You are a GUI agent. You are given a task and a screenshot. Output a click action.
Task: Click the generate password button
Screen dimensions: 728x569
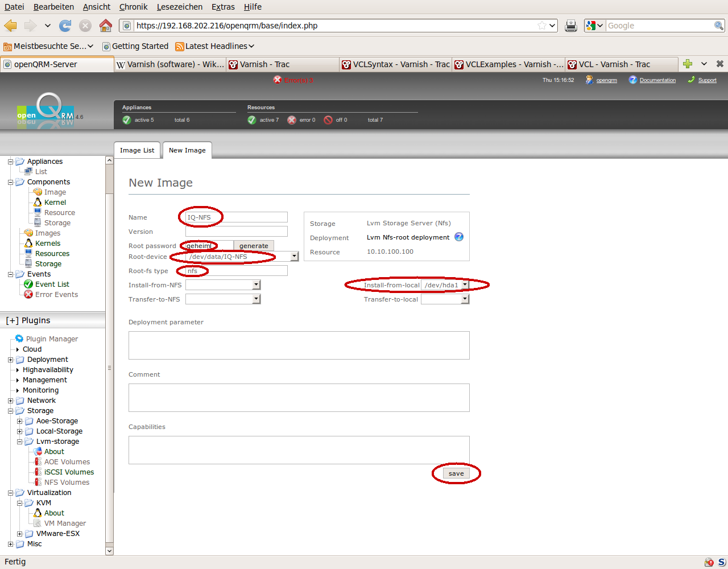point(254,246)
